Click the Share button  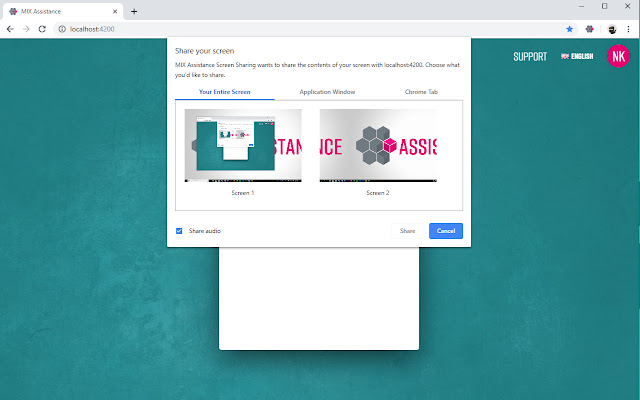click(x=407, y=231)
